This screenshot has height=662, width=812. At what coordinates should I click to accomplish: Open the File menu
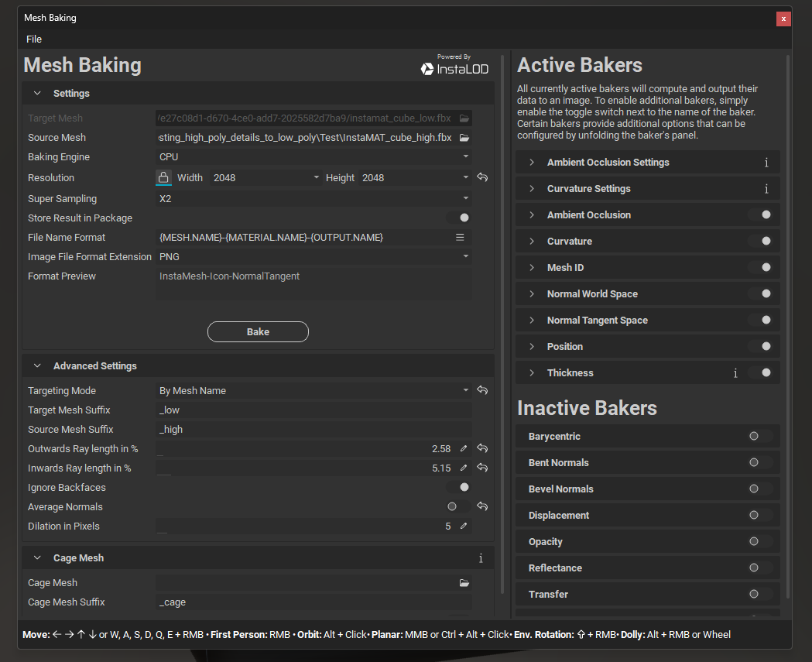pyautogui.click(x=34, y=39)
